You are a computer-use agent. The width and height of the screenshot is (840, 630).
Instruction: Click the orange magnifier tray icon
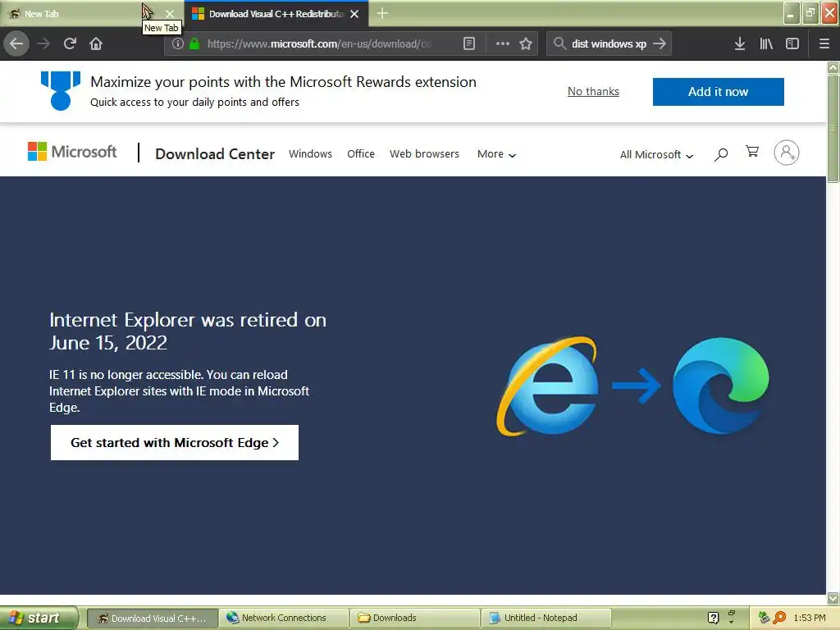click(x=779, y=618)
